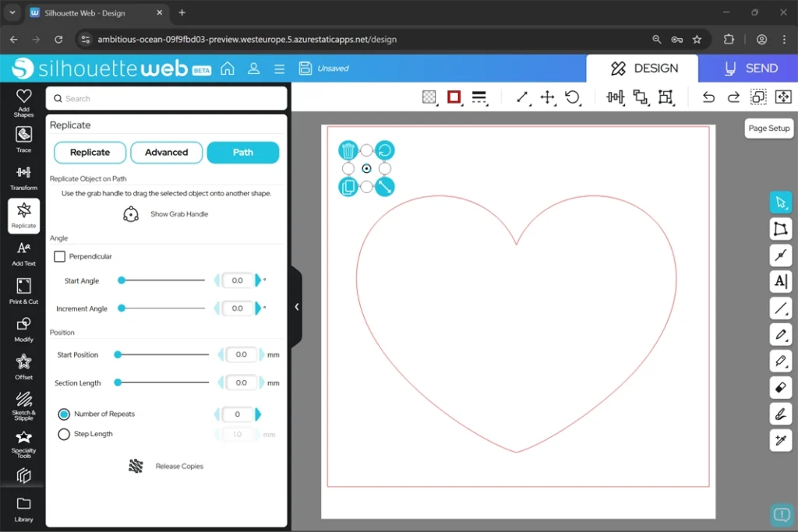Click the Undo arrow in toolbar
This screenshot has width=798, height=532.
(x=708, y=97)
